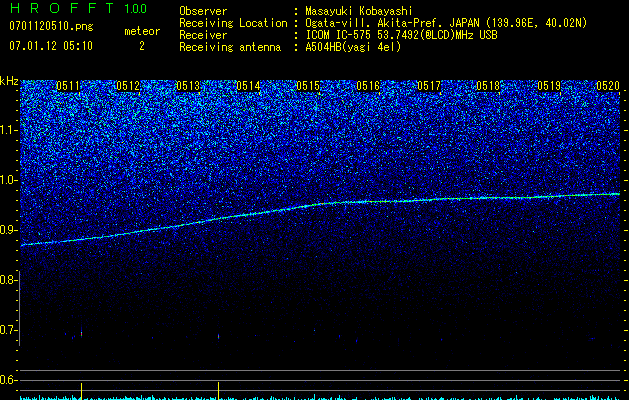
Task: Click the Receiver label
Action: point(203,35)
